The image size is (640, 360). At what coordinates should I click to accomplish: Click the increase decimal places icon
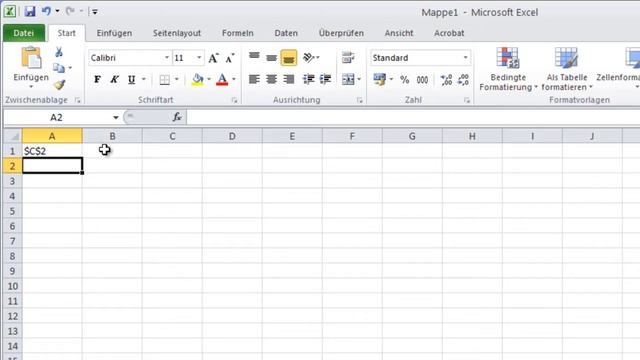(446, 80)
